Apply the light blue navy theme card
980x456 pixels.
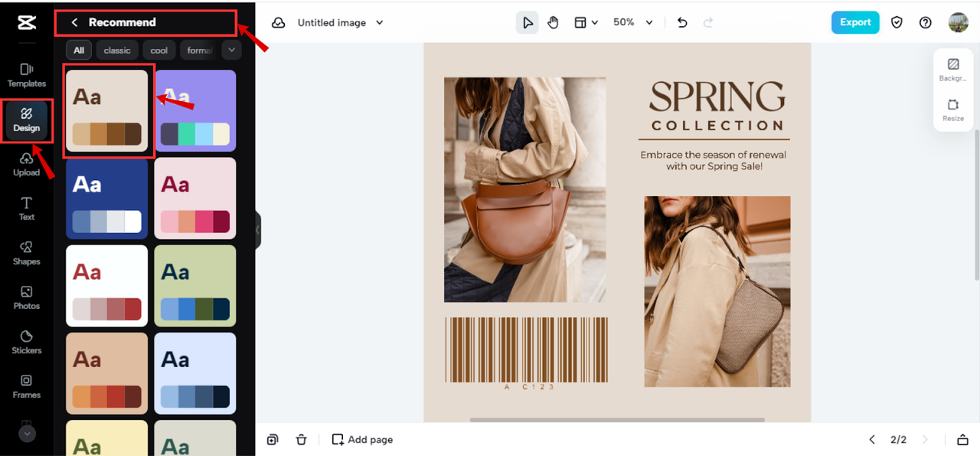pyautogui.click(x=195, y=373)
